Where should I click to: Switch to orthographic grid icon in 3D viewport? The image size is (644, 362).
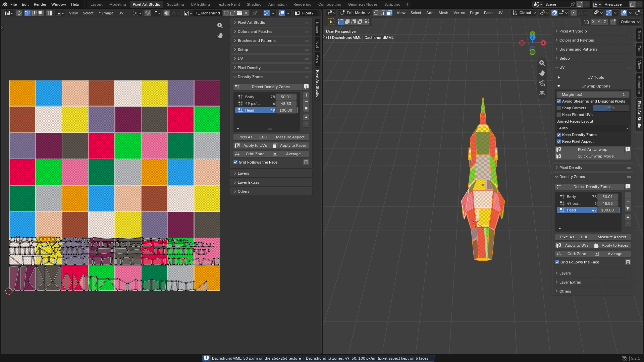pyautogui.click(x=542, y=93)
